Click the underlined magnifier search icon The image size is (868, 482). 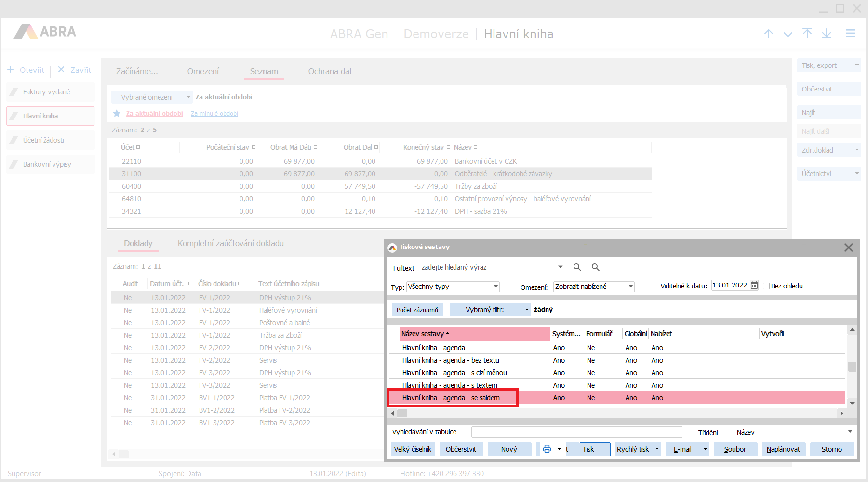click(x=595, y=267)
